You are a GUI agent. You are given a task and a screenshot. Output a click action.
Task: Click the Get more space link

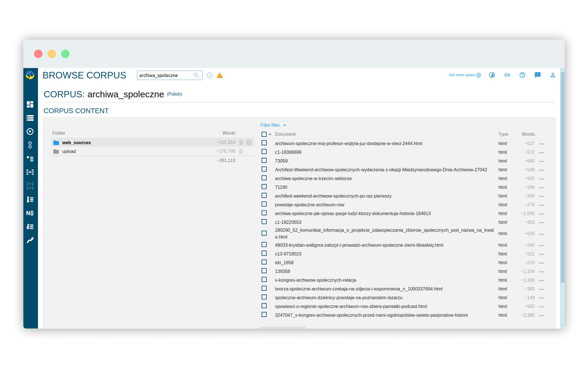[465, 75]
